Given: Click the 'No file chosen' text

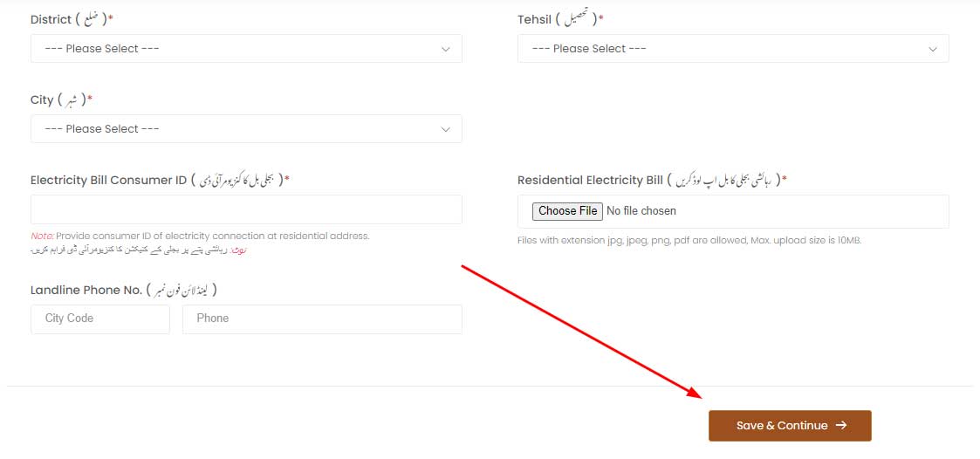Looking at the screenshot, I should [641, 211].
